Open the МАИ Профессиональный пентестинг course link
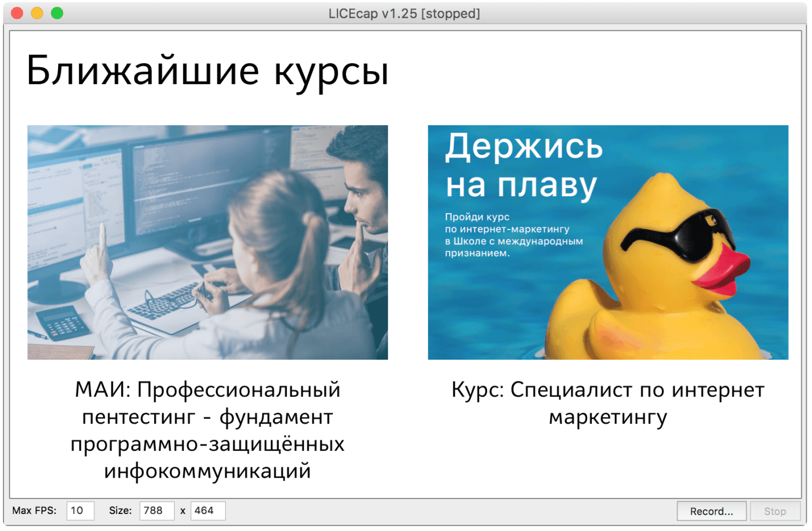Screen dimensions: 812x531 pyautogui.click(x=208, y=430)
